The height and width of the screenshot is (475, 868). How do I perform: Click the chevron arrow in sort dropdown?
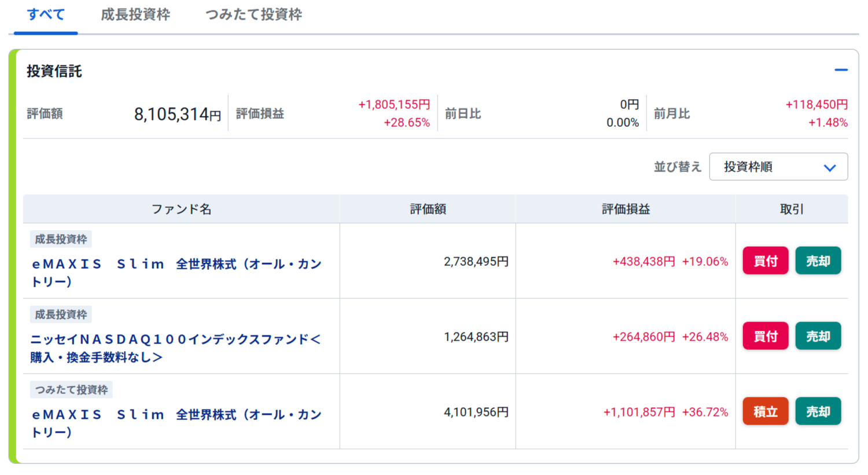[x=830, y=168]
